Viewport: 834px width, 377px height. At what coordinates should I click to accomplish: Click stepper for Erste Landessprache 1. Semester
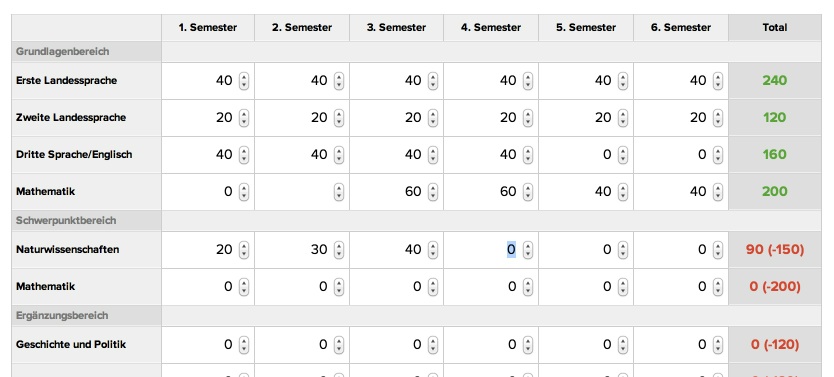244,81
